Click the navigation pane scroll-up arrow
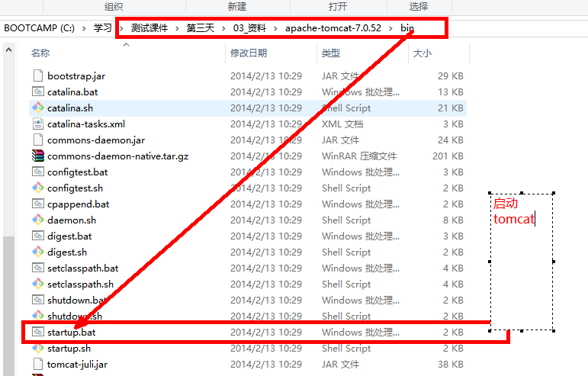 point(8,50)
